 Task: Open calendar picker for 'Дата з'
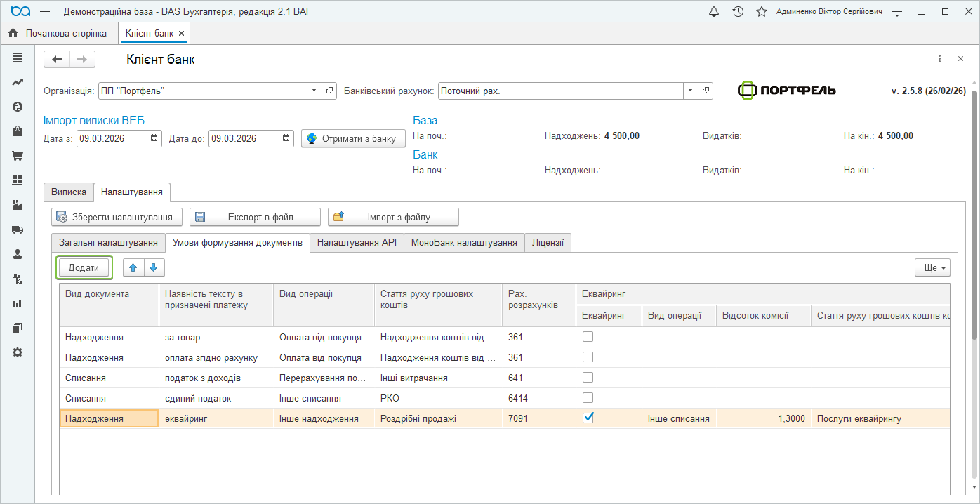coord(155,138)
